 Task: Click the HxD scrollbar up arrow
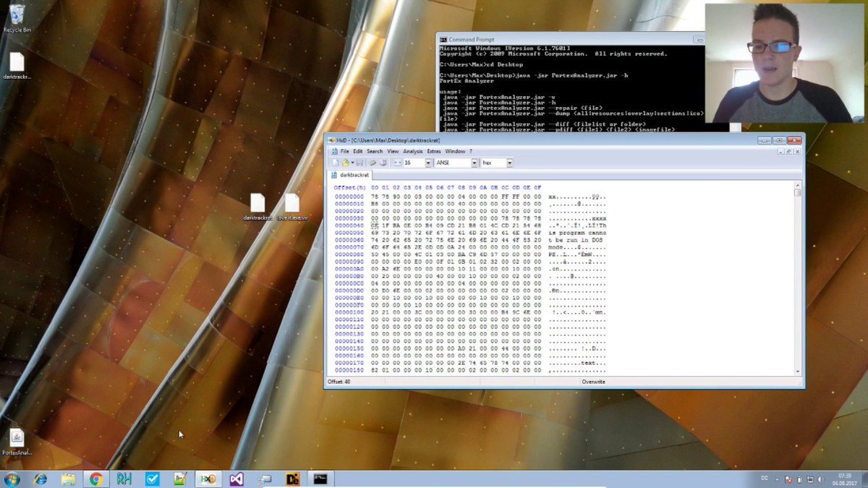(x=798, y=184)
